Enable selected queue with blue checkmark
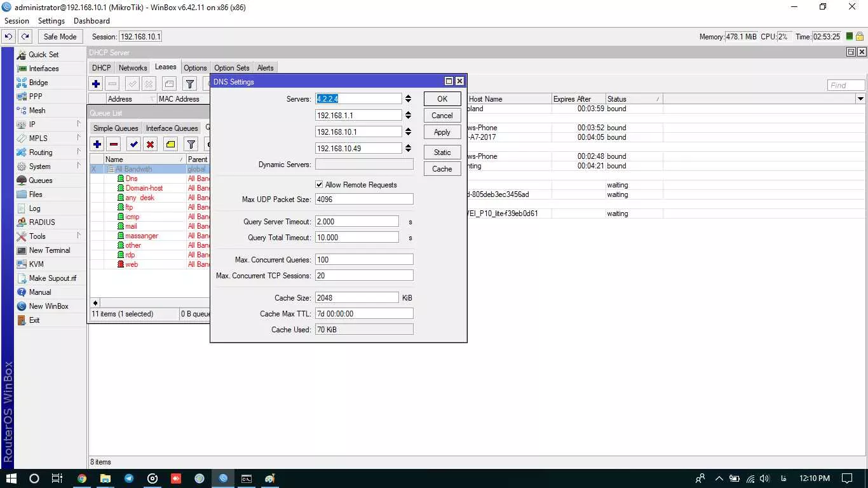 click(133, 144)
